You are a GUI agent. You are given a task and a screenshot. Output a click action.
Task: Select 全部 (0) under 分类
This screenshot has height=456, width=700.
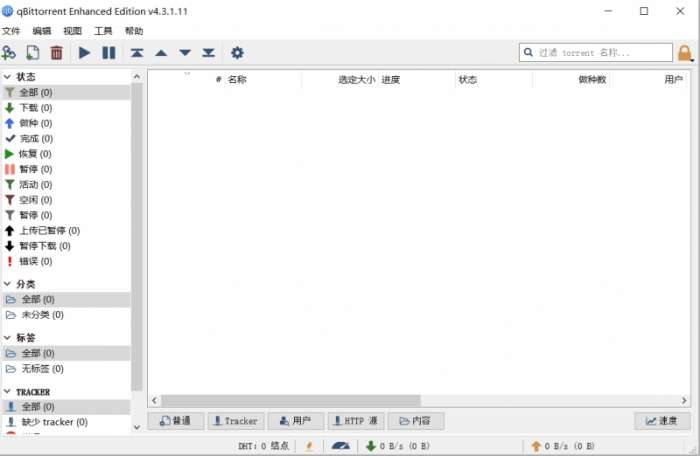(x=66, y=299)
